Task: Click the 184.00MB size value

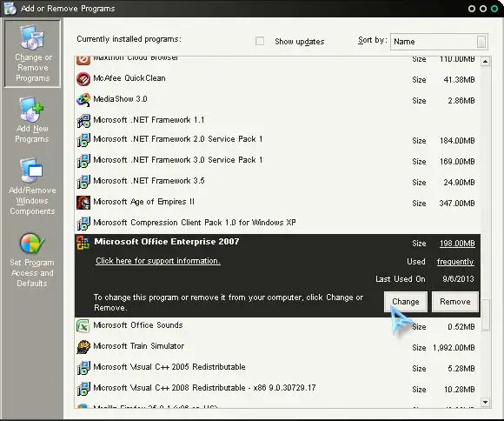Action: point(457,141)
